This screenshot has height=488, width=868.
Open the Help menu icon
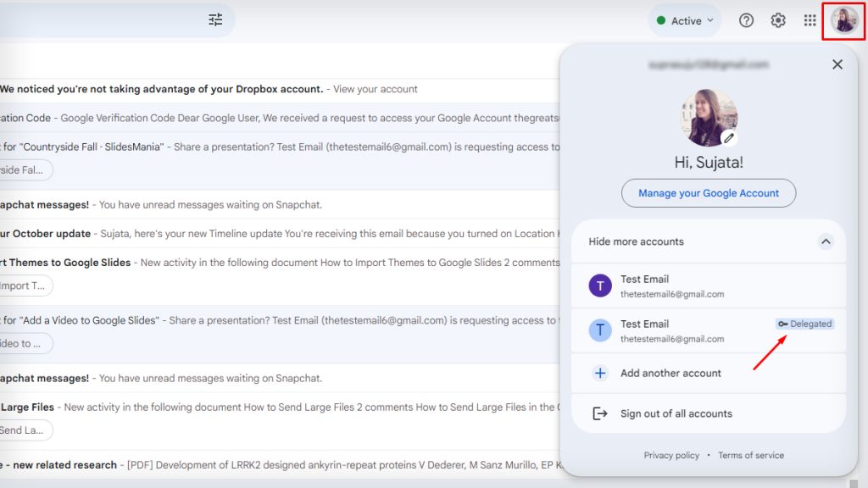click(x=747, y=19)
